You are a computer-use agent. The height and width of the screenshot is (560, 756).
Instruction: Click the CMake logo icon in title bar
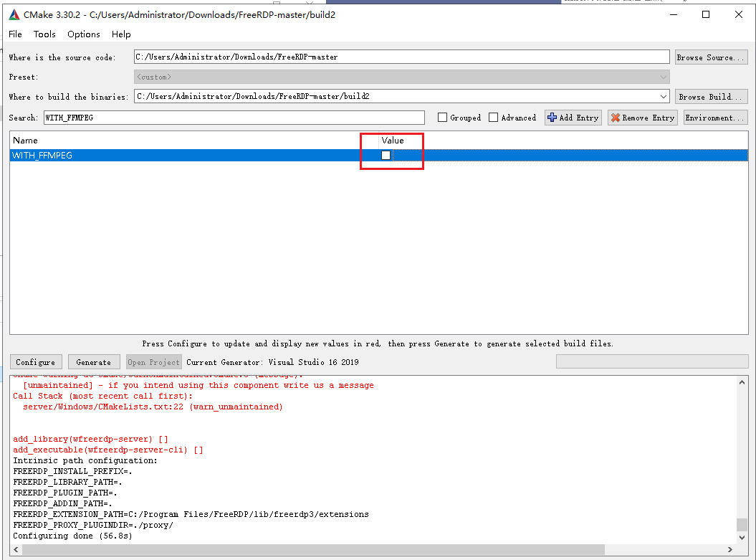(14, 15)
